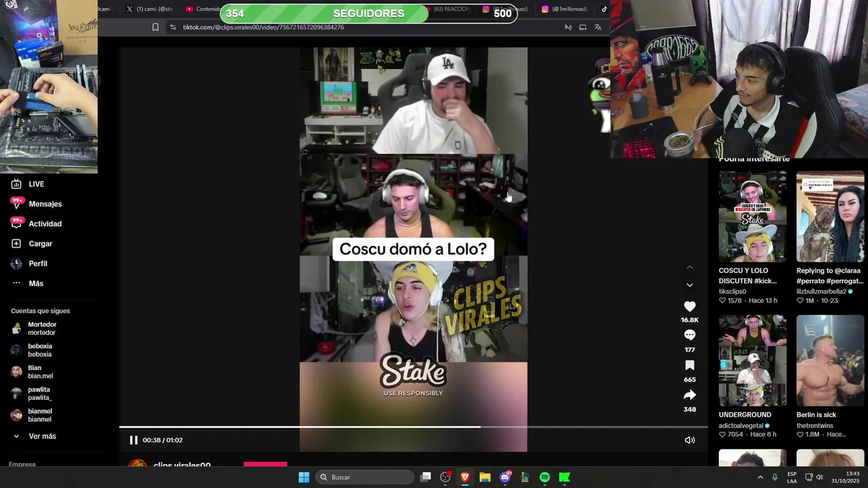Open the Más options menu

pos(27,283)
